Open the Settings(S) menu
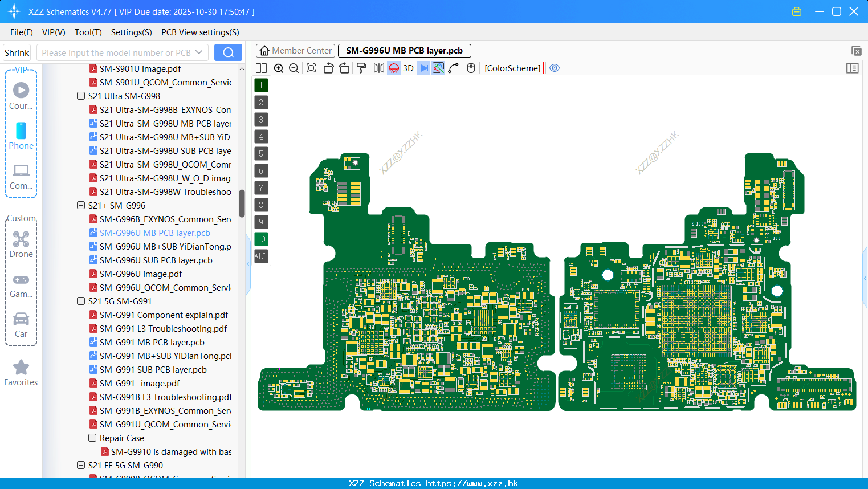868x489 pixels. 132,32
